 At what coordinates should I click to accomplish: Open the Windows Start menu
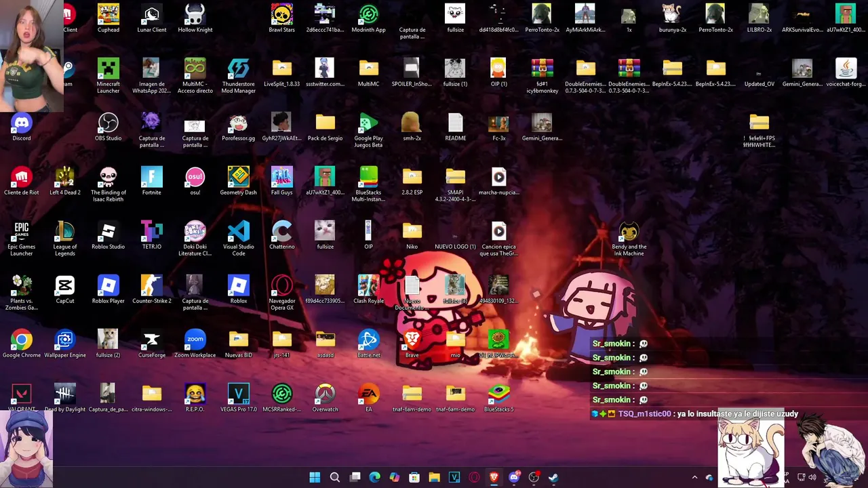coord(315,477)
